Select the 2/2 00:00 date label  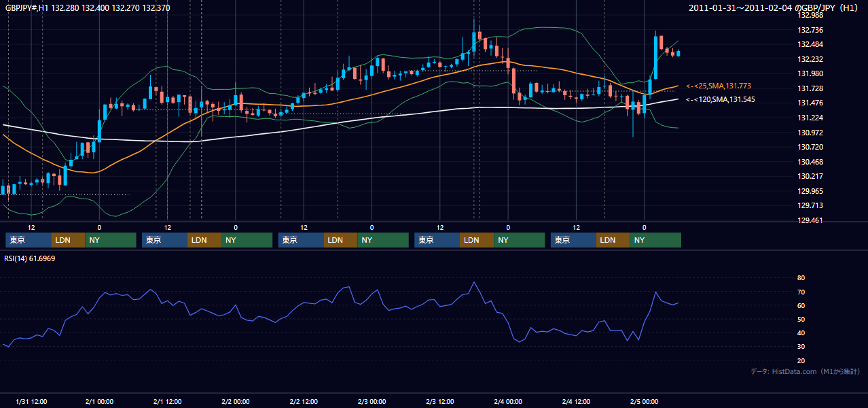[236, 401]
